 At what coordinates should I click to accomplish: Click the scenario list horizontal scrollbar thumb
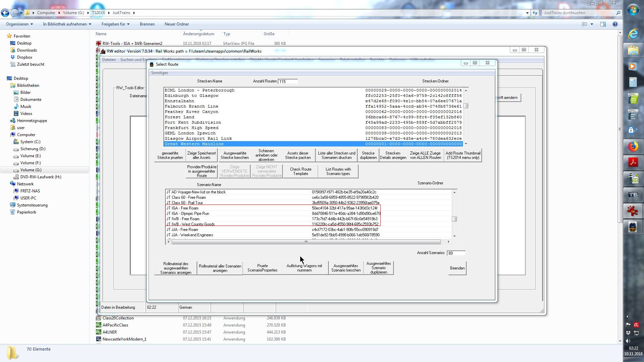pos(306,242)
